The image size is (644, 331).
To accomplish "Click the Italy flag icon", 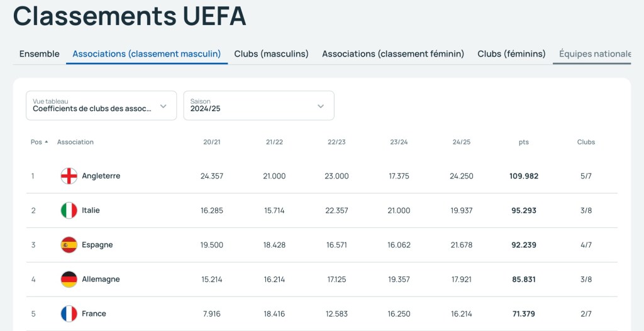I will [69, 210].
